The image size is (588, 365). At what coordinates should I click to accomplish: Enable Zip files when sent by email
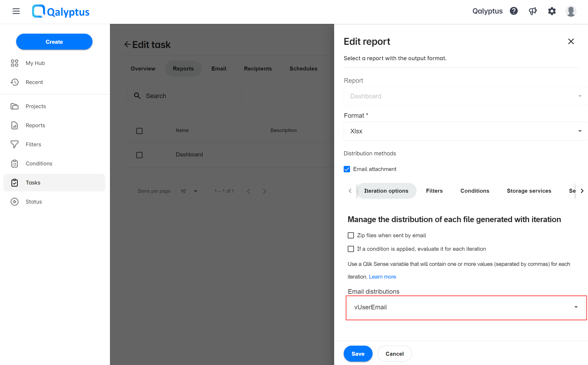pos(351,235)
